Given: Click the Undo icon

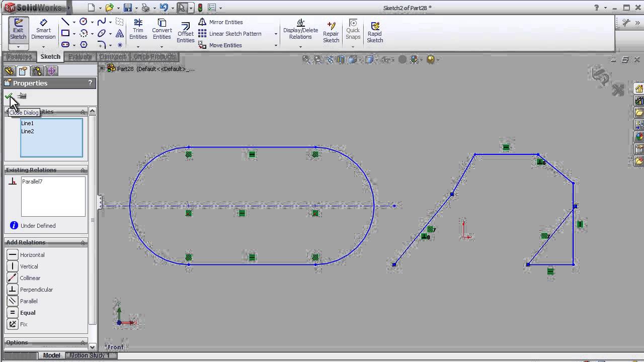Looking at the screenshot, I should point(164,8).
